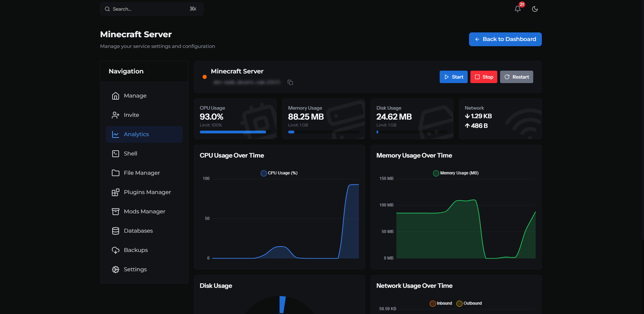The image size is (644, 314).
Task: Click the Start server button
Action: [453, 77]
